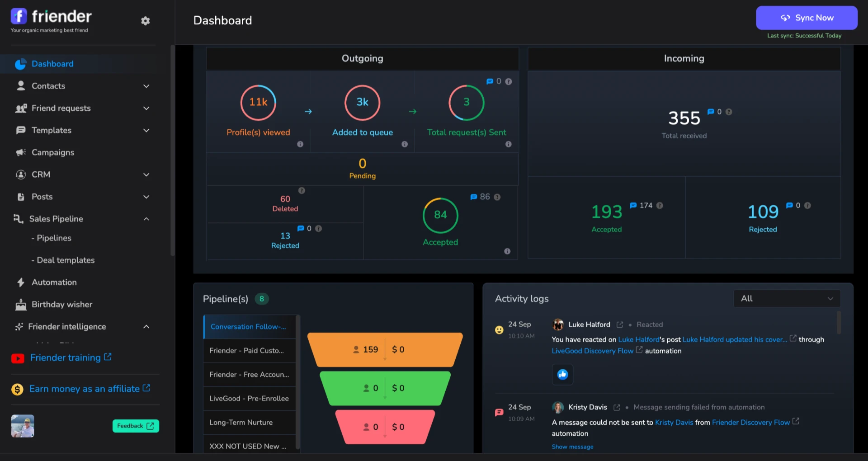Screen dimensions: 868x461
Task: Click the green funnel stage
Action: coord(385,388)
